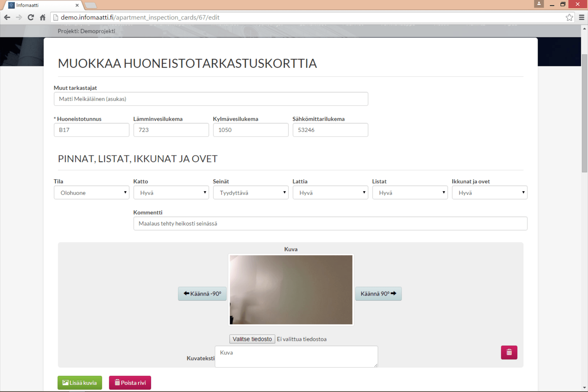Reload the page

coord(31,17)
